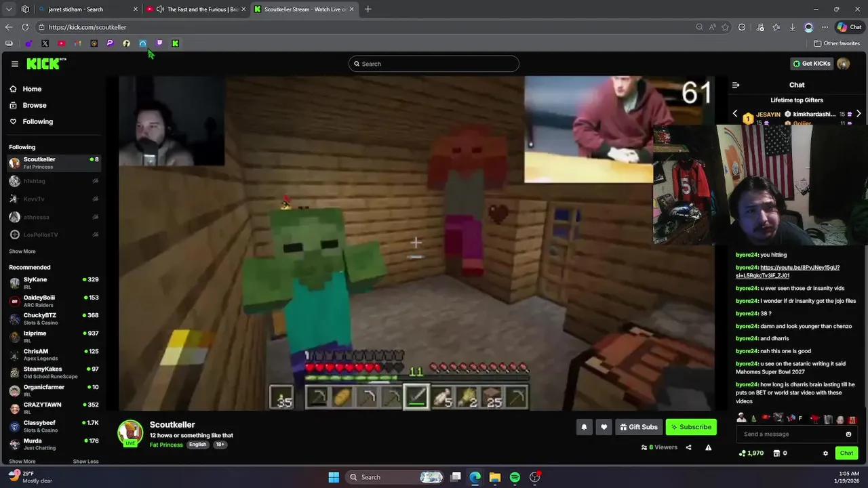
Task: Click the Twitter/X bookmark icon
Action: point(45,43)
